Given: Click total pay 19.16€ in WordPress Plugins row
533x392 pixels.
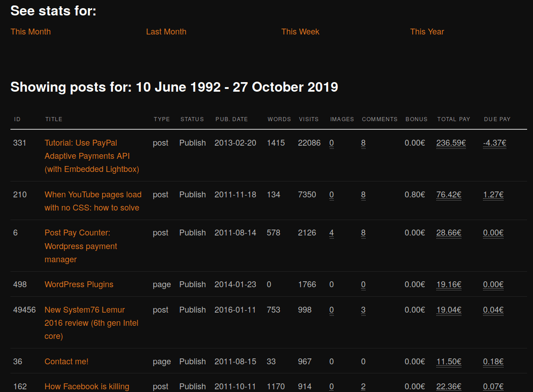Looking at the screenshot, I should coord(449,284).
